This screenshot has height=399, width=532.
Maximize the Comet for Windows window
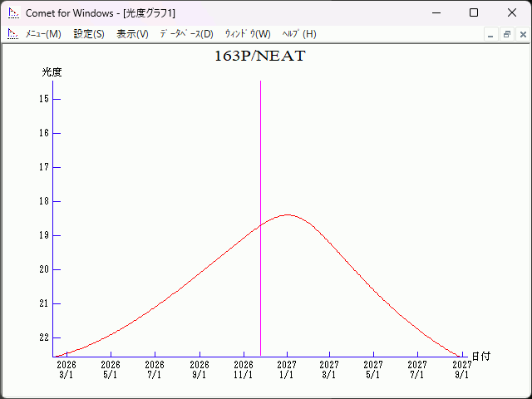coord(474,13)
